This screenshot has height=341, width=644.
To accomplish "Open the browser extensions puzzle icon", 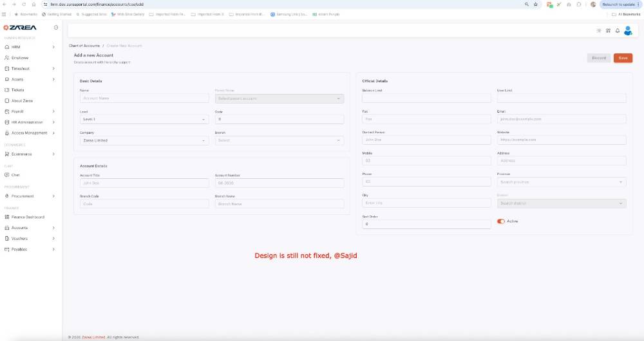I will point(579,4).
